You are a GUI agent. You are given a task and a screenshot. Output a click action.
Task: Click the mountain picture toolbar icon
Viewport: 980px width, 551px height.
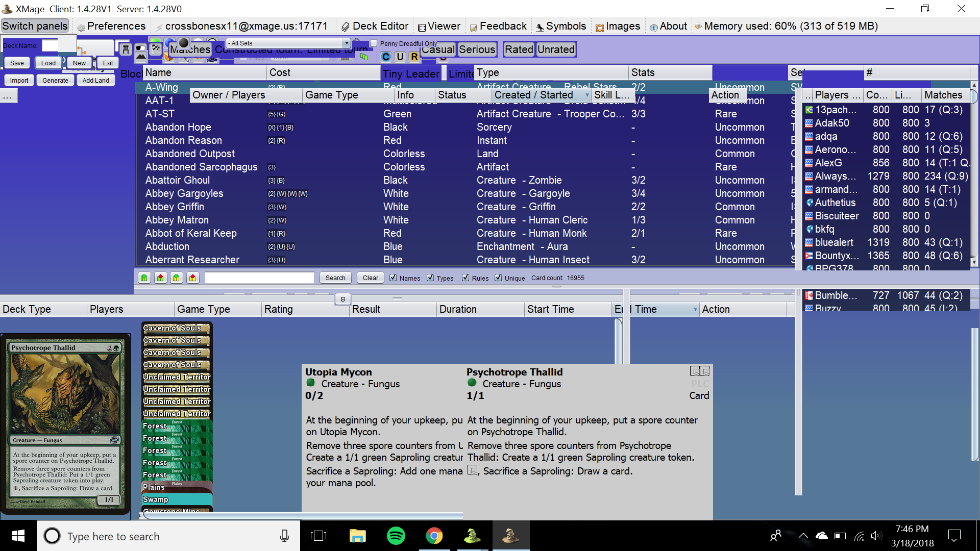click(141, 56)
